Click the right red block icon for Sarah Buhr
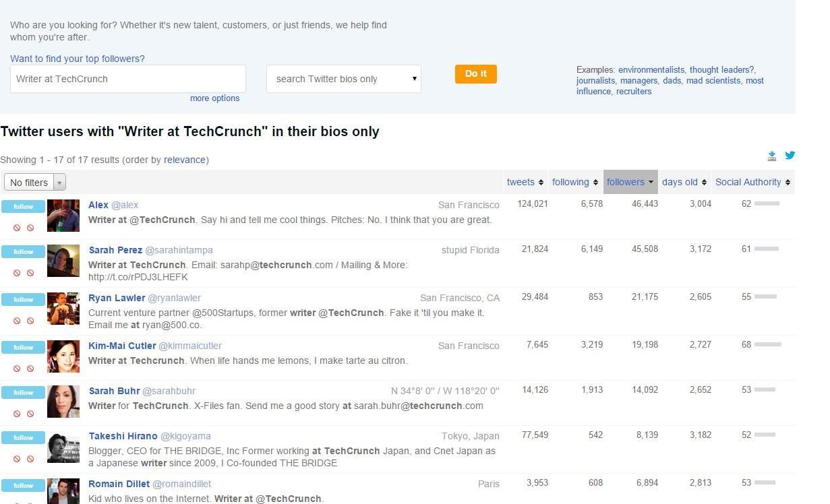The width and height of the screenshot is (830, 504). [30, 414]
